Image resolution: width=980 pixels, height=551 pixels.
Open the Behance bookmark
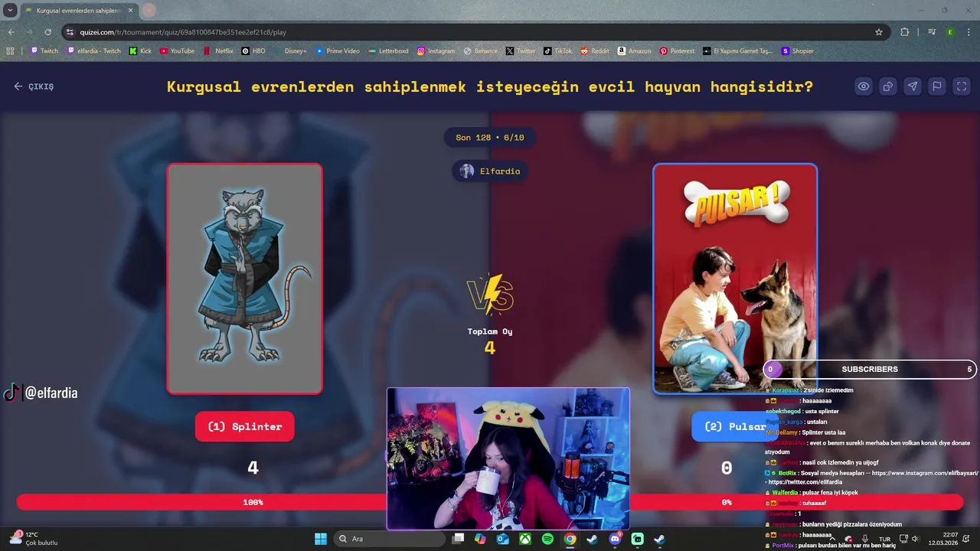(481, 51)
